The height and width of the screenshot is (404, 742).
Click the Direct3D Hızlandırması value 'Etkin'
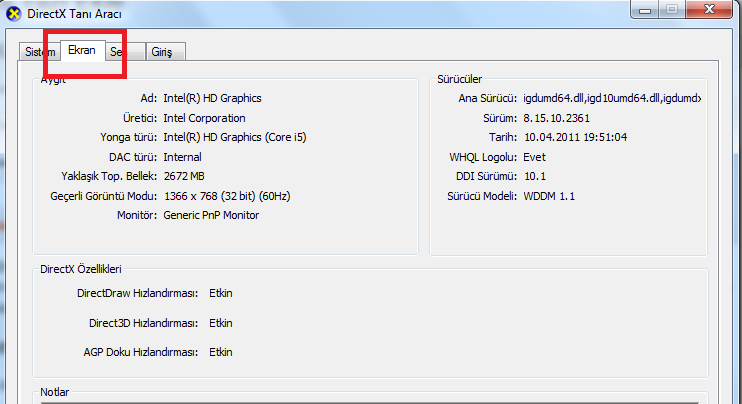[x=221, y=323]
